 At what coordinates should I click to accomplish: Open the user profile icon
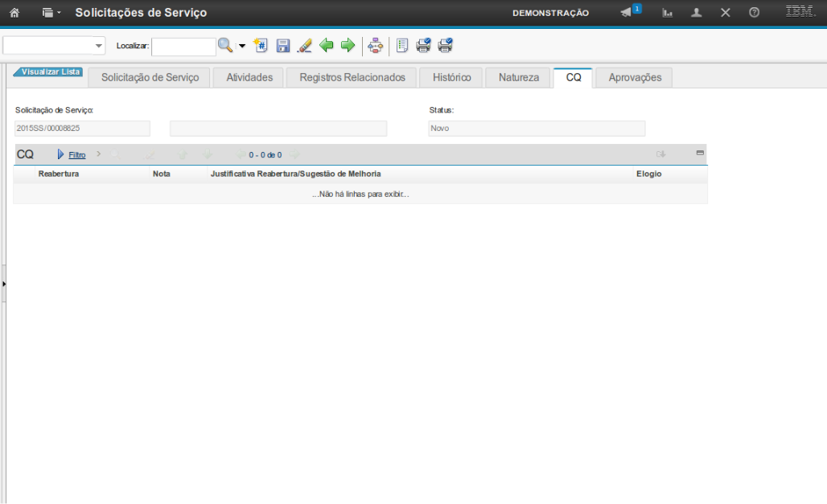(x=697, y=13)
